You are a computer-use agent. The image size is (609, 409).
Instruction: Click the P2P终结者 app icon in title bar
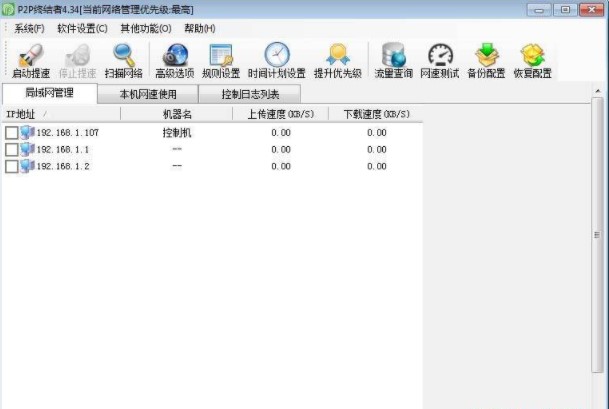[8, 9]
